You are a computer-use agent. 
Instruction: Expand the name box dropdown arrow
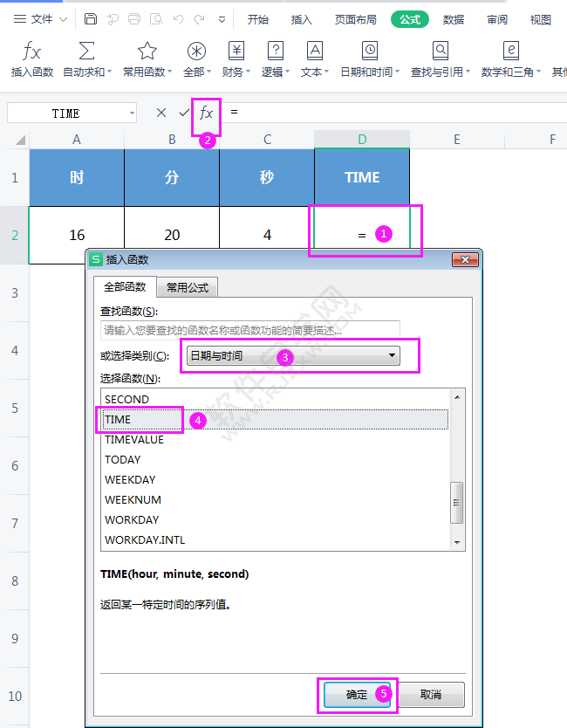pyautogui.click(x=132, y=113)
